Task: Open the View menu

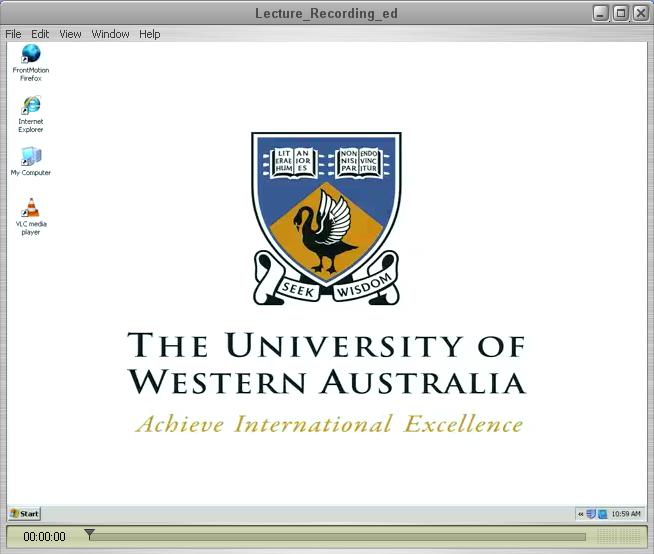Action: (x=70, y=34)
